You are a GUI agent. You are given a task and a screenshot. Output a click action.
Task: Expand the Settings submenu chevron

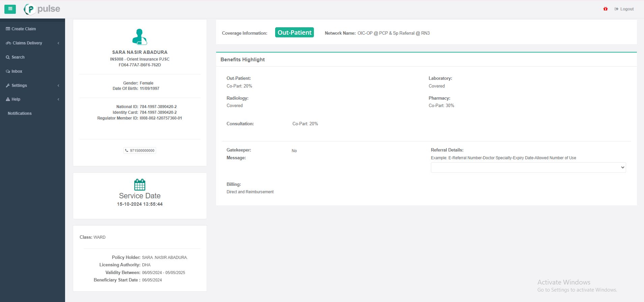pyautogui.click(x=58, y=86)
